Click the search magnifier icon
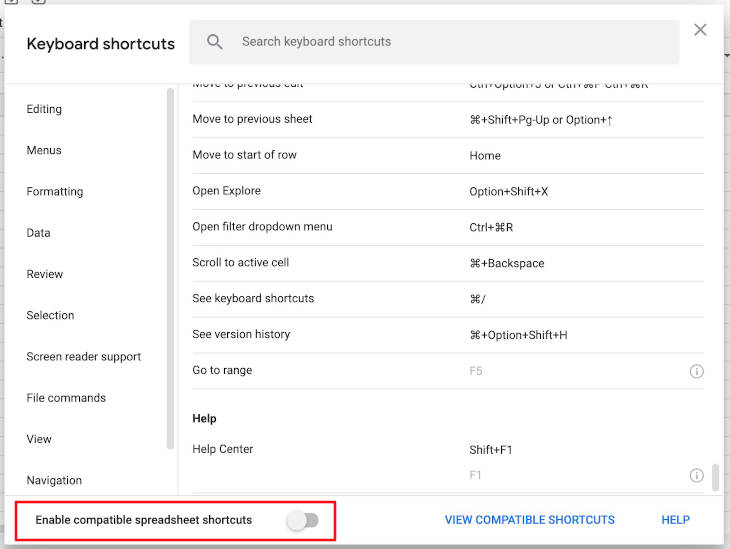The image size is (730, 549). 214,42
